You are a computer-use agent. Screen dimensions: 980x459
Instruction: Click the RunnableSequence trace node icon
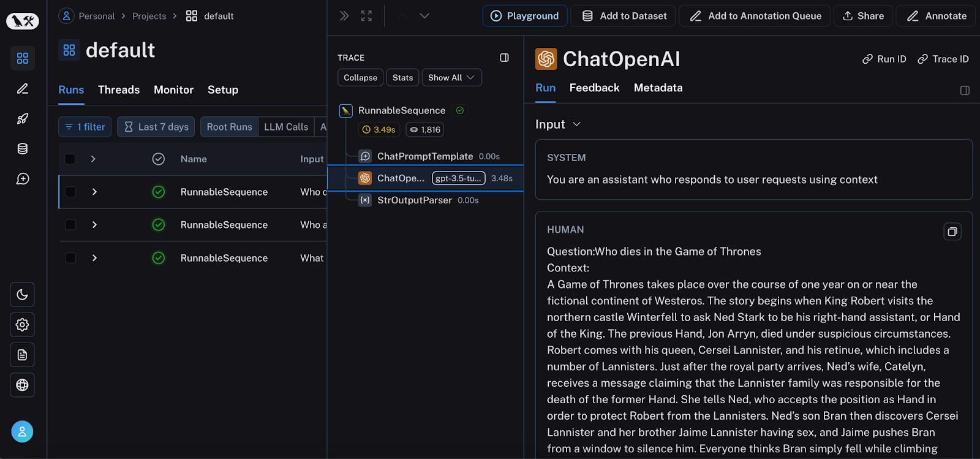[346, 111]
